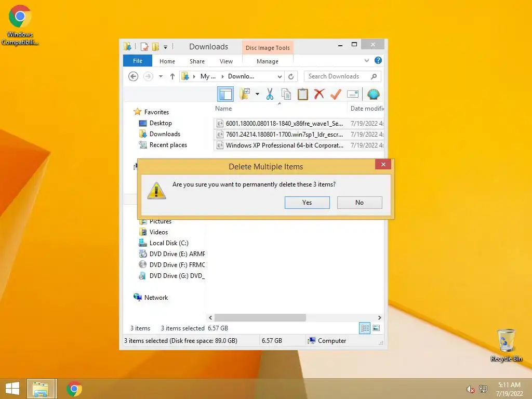The width and height of the screenshot is (532, 399).
Task: Select the Recycle Bin desktop icon
Action: click(506, 345)
